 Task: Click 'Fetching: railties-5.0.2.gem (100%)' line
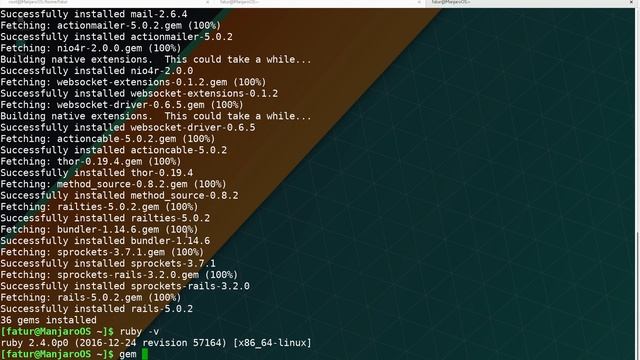(99, 207)
